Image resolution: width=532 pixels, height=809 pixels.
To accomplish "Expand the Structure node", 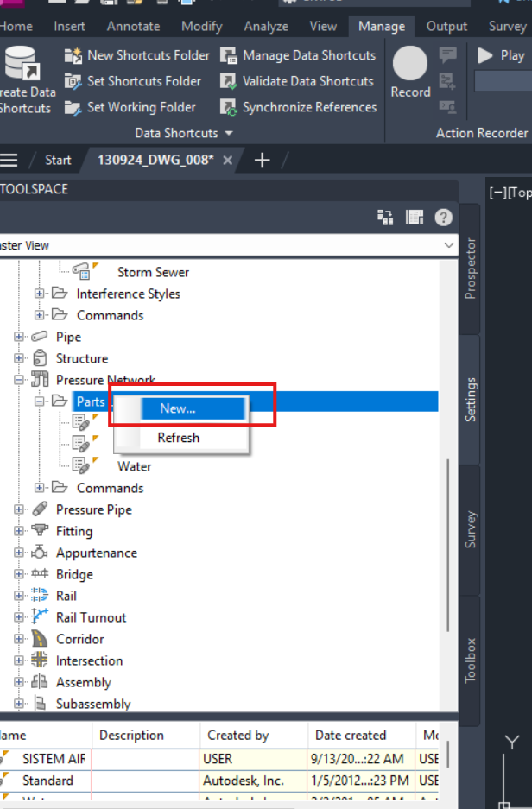I will tap(19, 358).
